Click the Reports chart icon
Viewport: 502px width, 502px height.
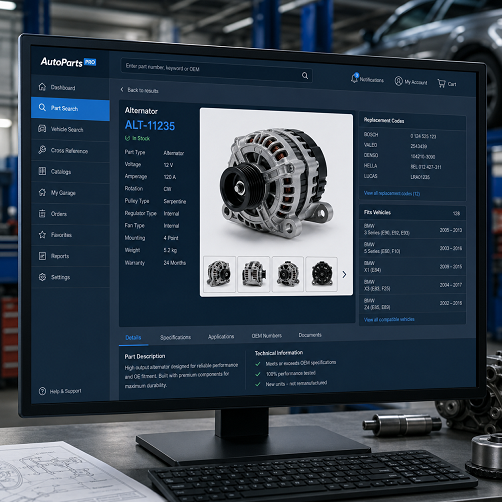click(x=42, y=256)
